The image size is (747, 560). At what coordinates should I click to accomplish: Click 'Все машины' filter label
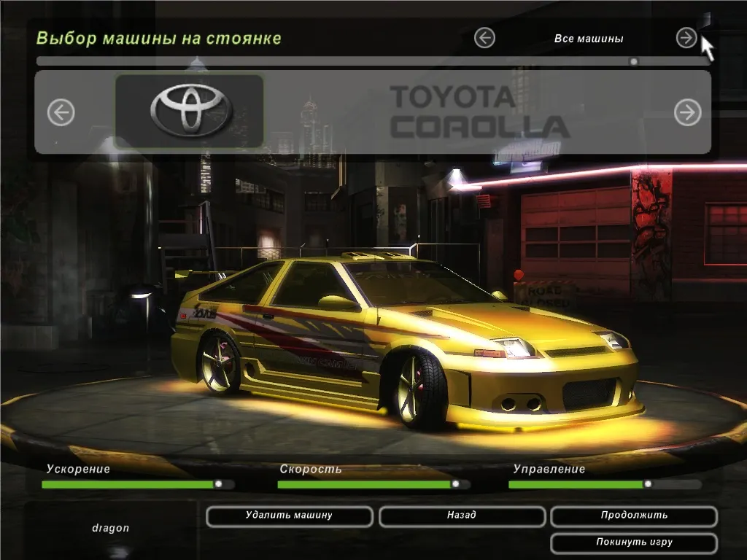589,39
